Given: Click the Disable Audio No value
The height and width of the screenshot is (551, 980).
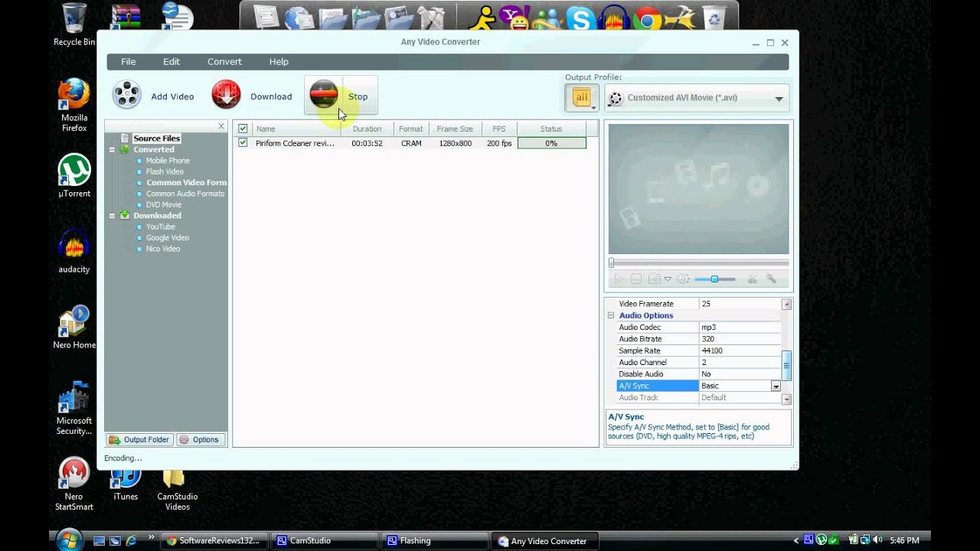Looking at the screenshot, I should (x=740, y=374).
